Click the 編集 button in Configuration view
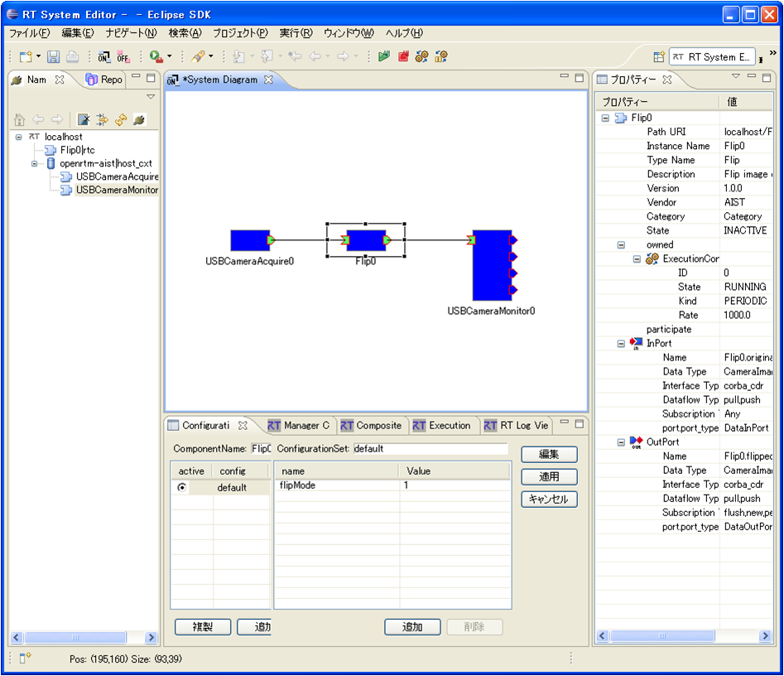The image size is (784, 676). [549, 454]
